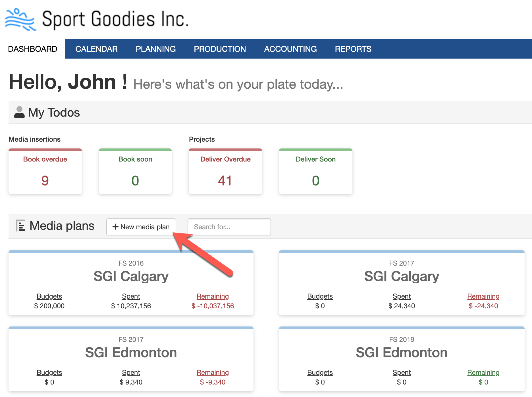Open the Deliver Overdue card showing 41
Screen dimensions: 532x397
(225, 171)
